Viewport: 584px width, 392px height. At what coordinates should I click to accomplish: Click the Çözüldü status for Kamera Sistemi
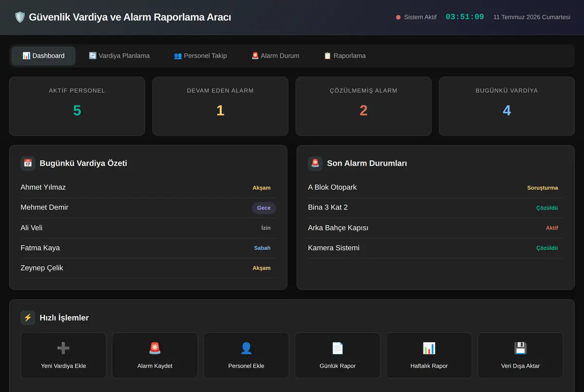(x=547, y=248)
